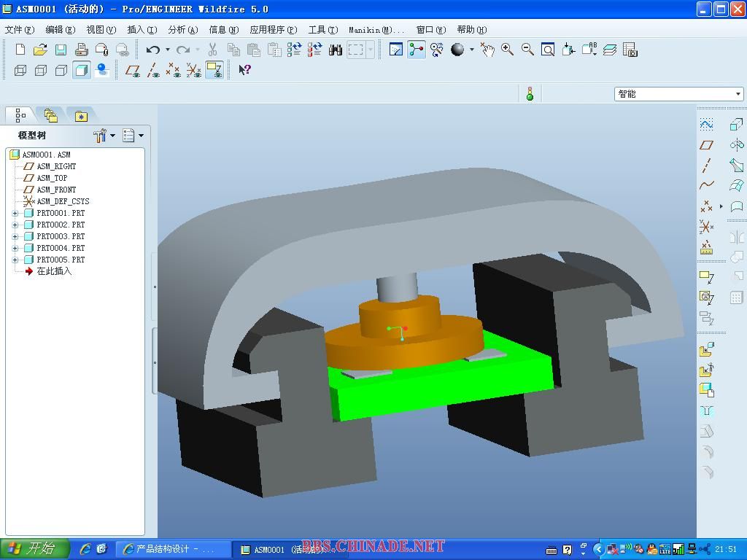Image resolution: width=747 pixels, height=560 pixels.
Task: Click the regenerate model icon
Action: pos(295,50)
